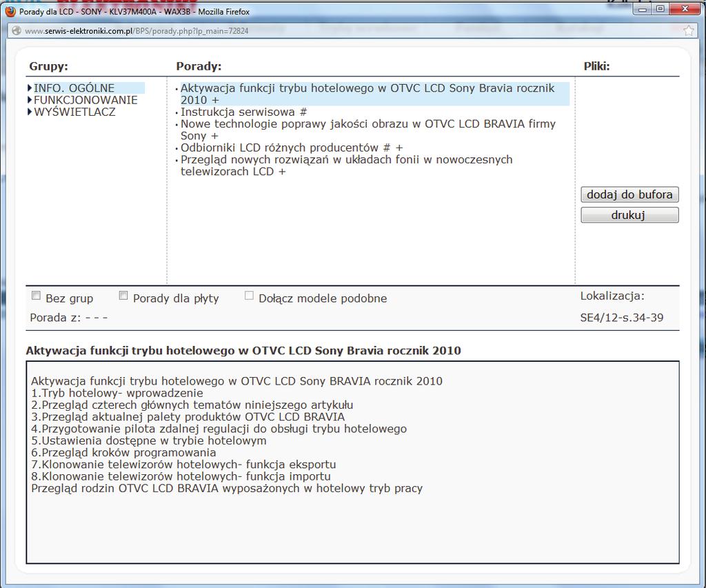Expand the WYŚWIETLACZ group arrow
Image resolution: width=706 pixels, height=588 pixels.
click(x=30, y=112)
